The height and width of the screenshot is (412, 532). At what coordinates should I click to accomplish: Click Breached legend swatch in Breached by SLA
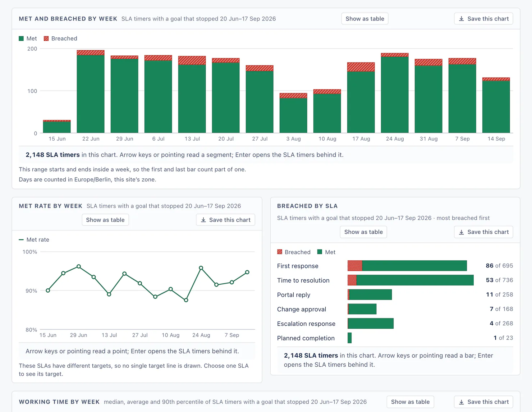click(280, 252)
